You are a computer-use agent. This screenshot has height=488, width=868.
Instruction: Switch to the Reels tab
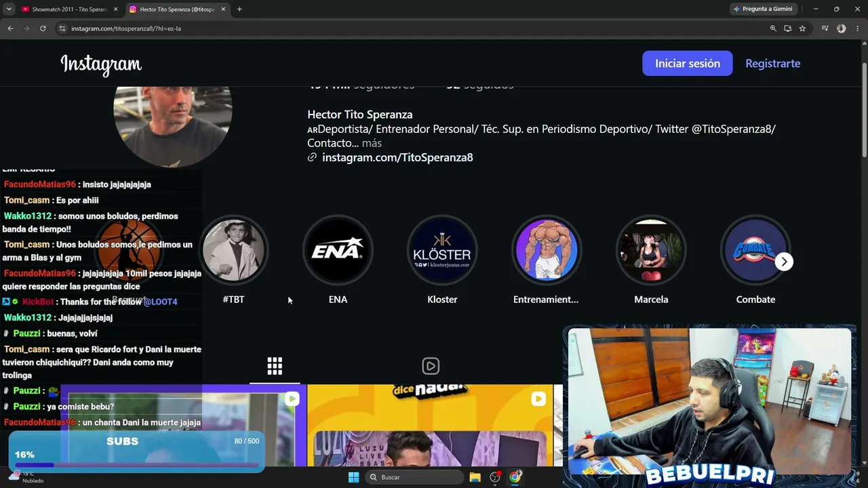pos(431,366)
